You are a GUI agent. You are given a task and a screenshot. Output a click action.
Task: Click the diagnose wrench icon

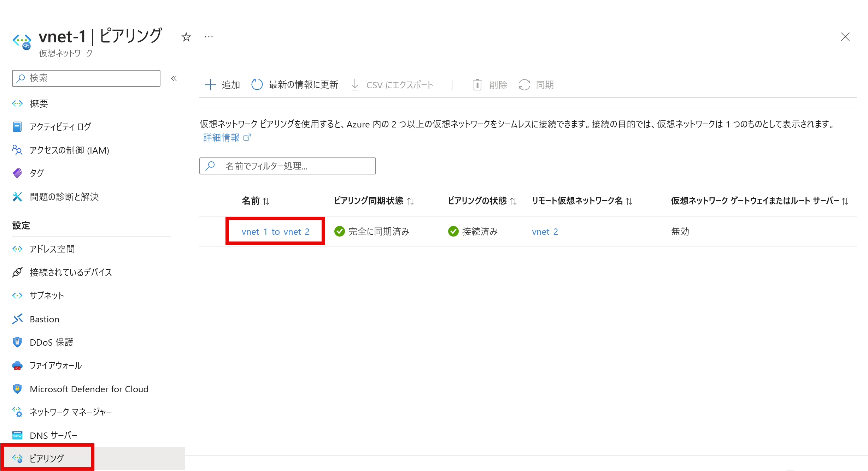point(17,197)
